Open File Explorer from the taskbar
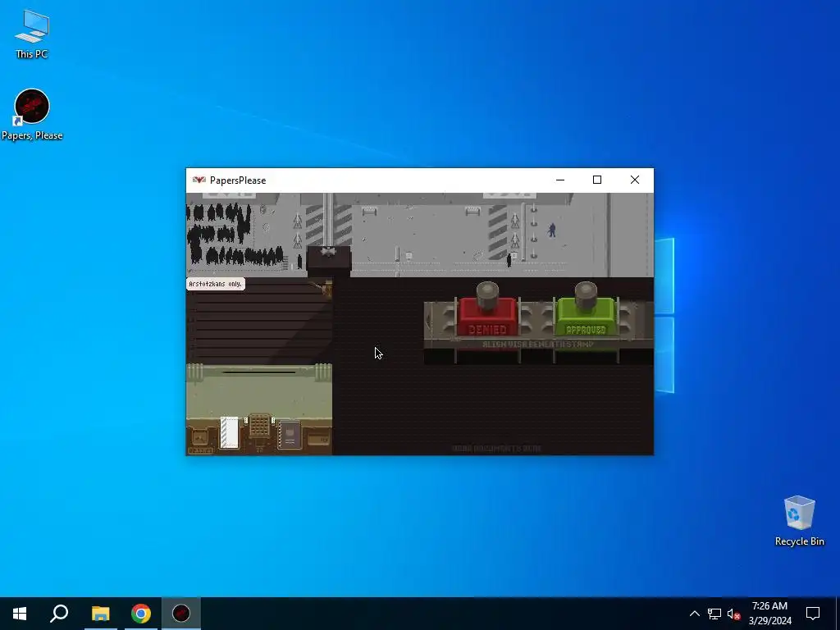840x630 pixels. pos(100,614)
